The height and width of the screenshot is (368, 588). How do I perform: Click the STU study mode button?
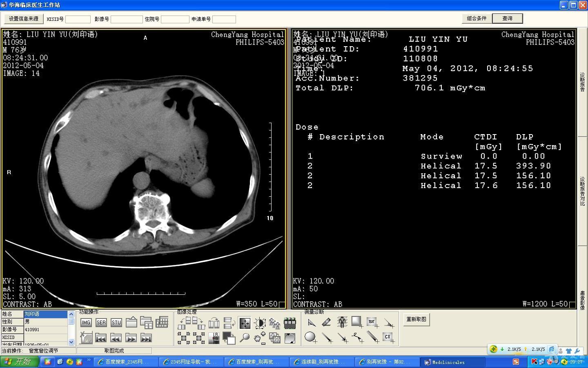[x=116, y=323]
